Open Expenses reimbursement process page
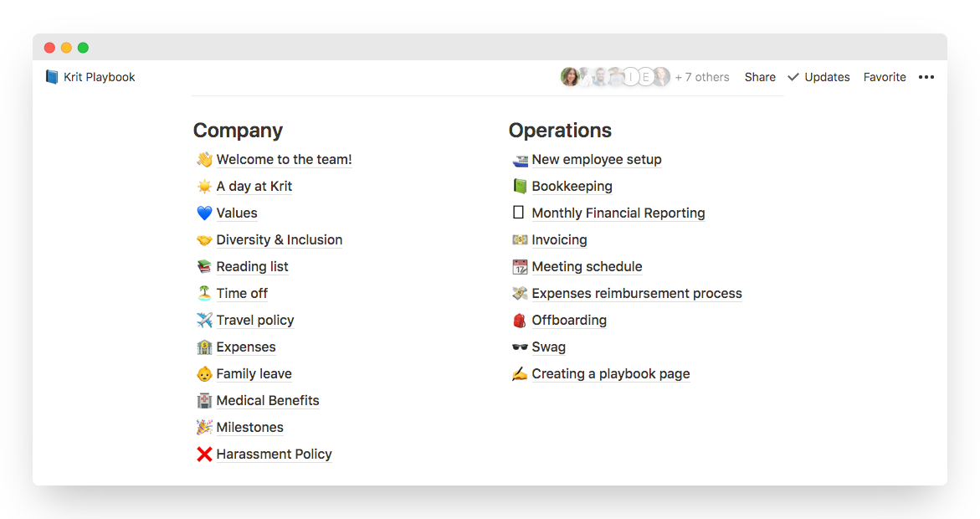The height and width of the screenshot is (519, 980). click(x=636, y=294)
